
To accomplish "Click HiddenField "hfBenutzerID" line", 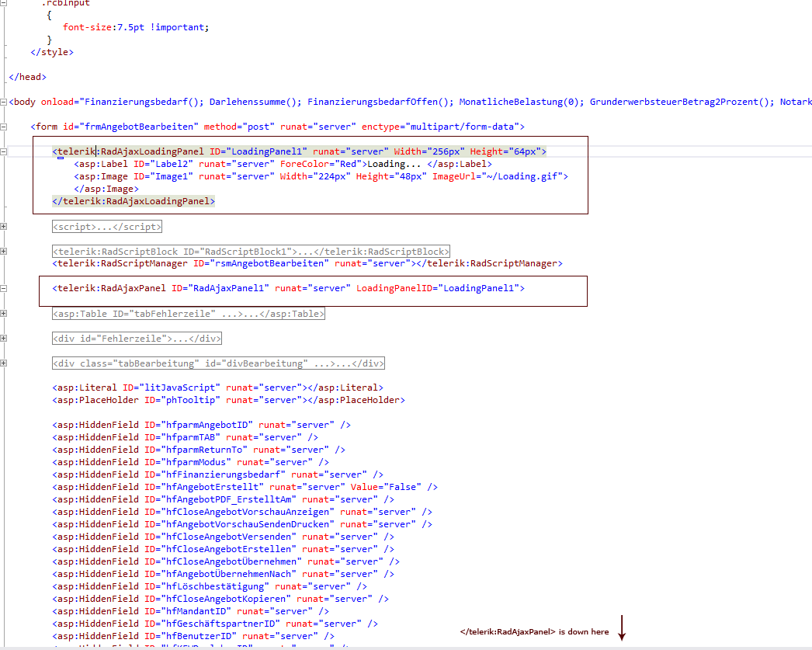I will coord(193,637).
